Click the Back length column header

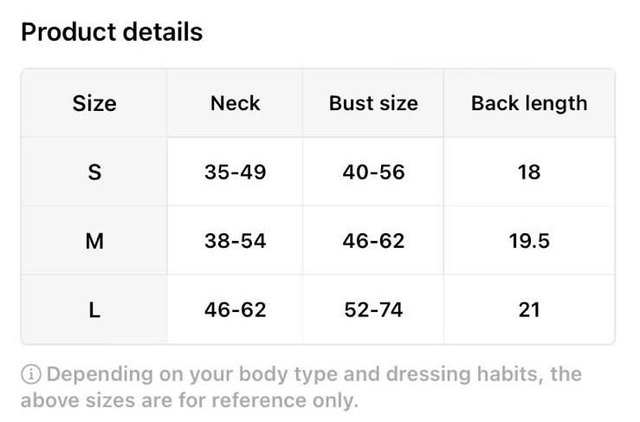[529, 103]
